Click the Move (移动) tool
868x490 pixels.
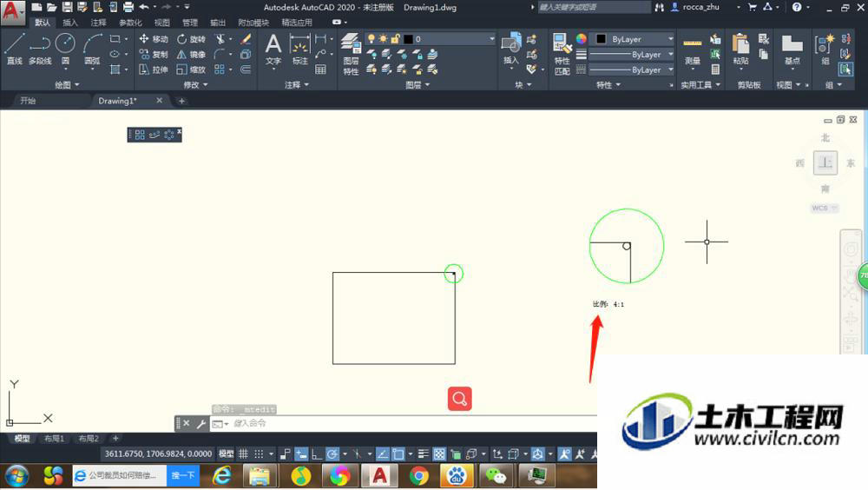tap(154, 39)
